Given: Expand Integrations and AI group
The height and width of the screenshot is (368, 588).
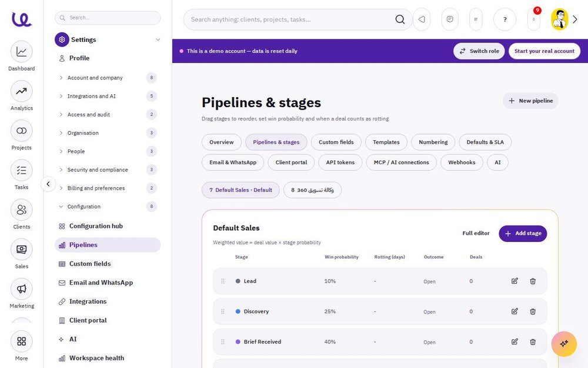Looking at the screenshot, I should pos(108,96).
